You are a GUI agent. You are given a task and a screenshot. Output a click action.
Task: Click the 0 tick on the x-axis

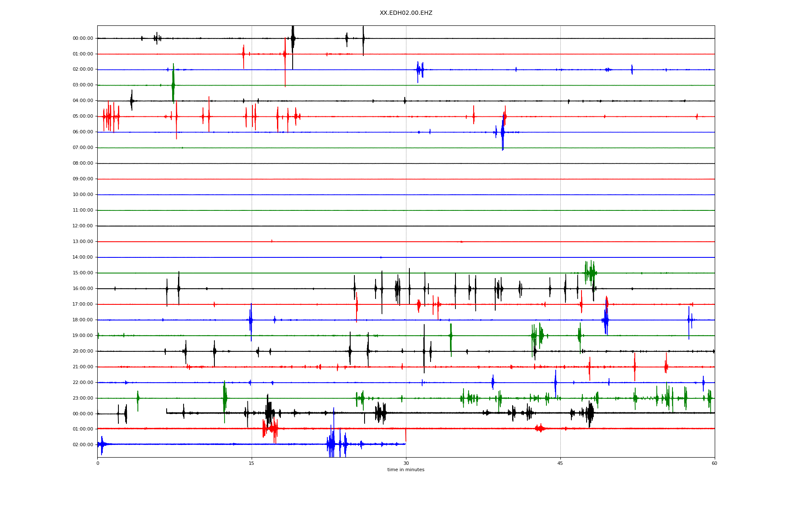(x=98, y=463)
